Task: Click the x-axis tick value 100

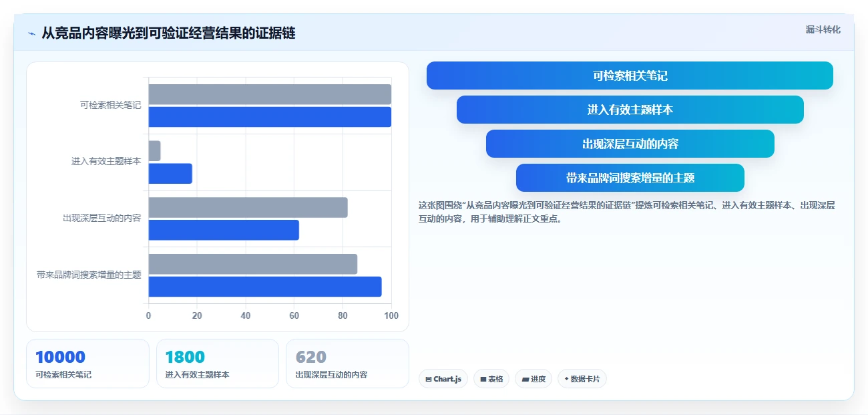Action: click(391, 315)
